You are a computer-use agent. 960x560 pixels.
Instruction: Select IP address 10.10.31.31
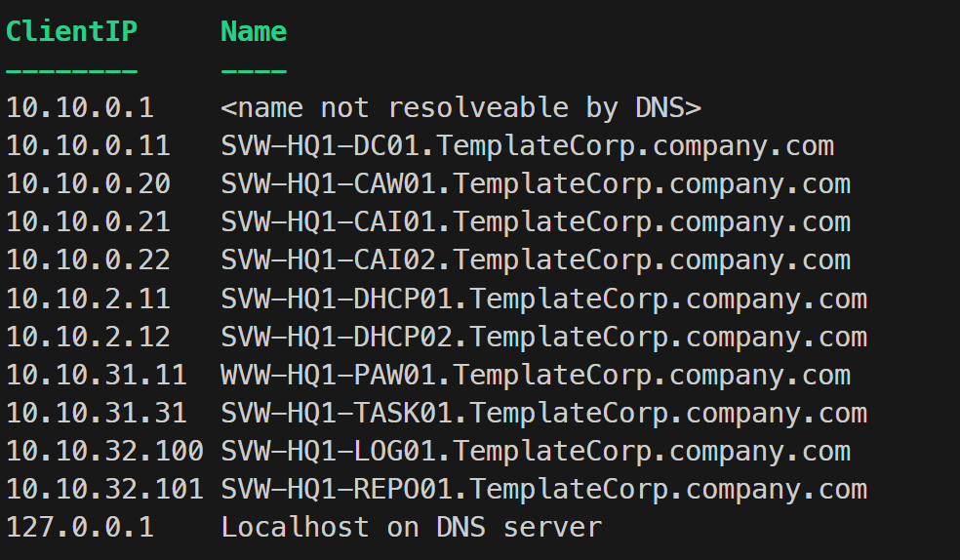97,414
